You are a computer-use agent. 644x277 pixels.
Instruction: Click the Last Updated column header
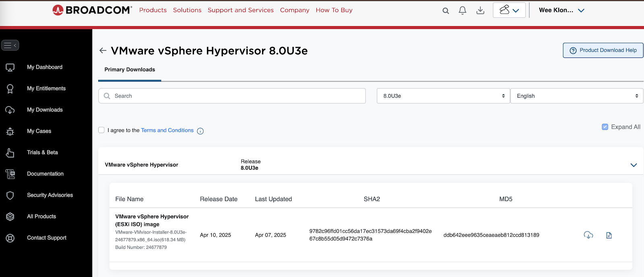[x=273, y=199]
